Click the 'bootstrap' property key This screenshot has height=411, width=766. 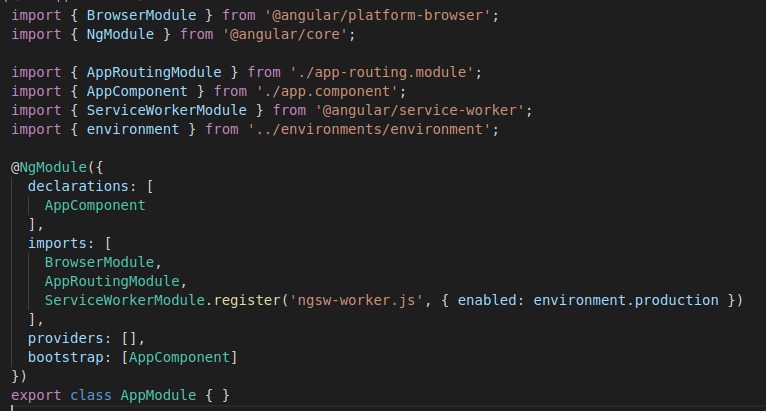coord(65,357)
